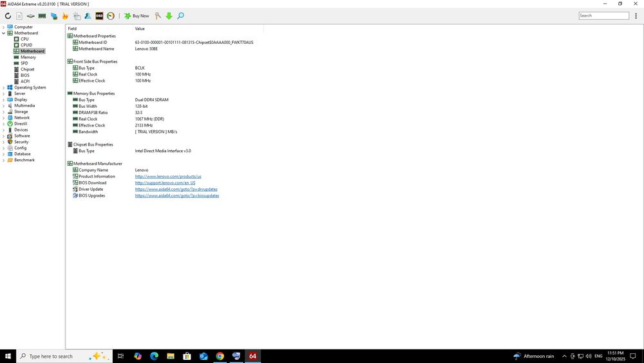Click the blue monitor toolbar icon

point(54,16)
